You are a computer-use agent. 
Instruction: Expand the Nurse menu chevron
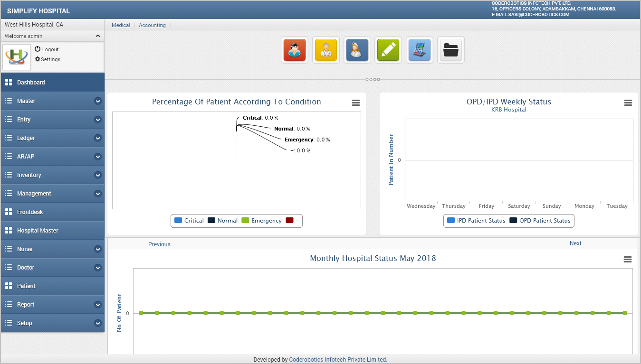(x=98, y=249)
